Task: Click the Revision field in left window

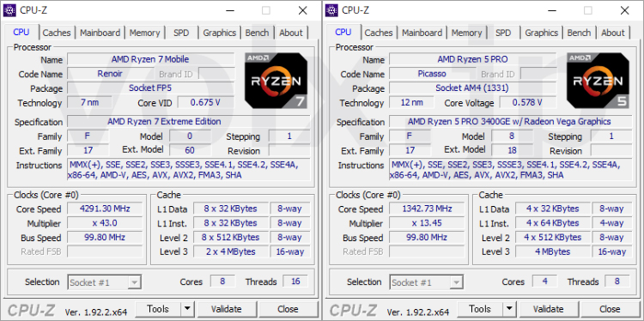Action: click(289, 150)
